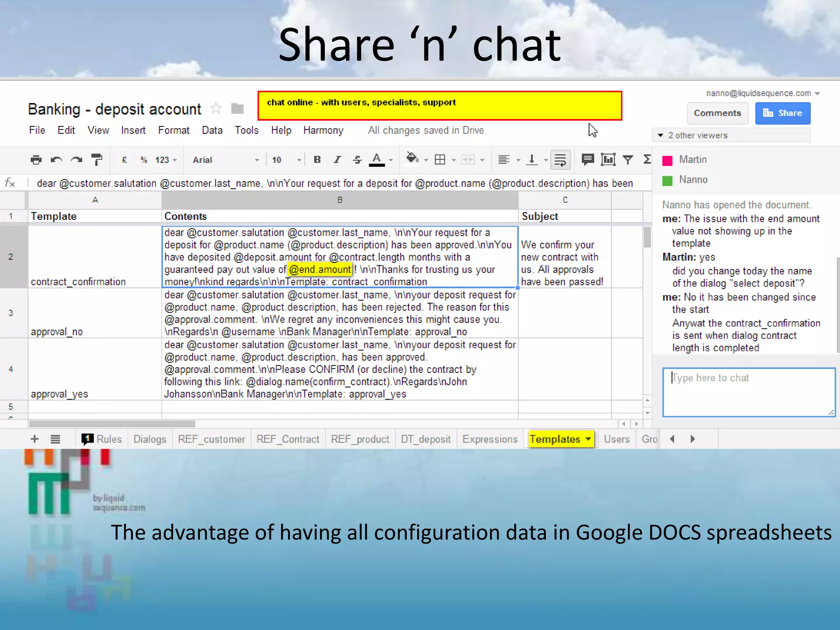Image resolution: width=840 pixels, height=630 pixels.
Task: Click the Filter funnel icon
Action: (628, 159)
